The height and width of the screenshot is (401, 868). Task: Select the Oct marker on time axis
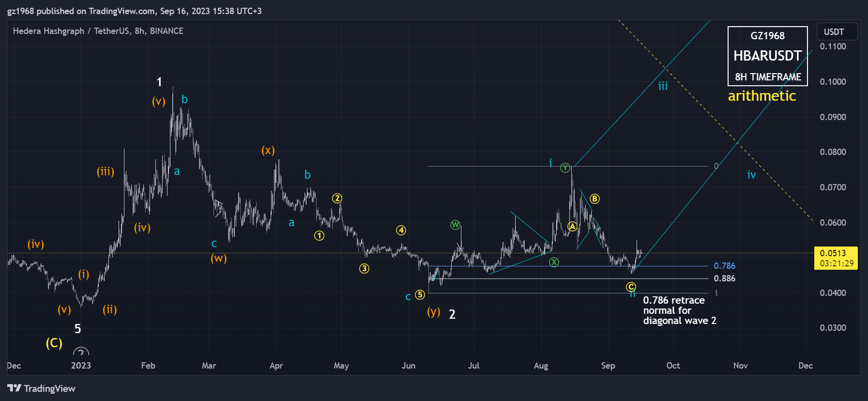(673, 366)
